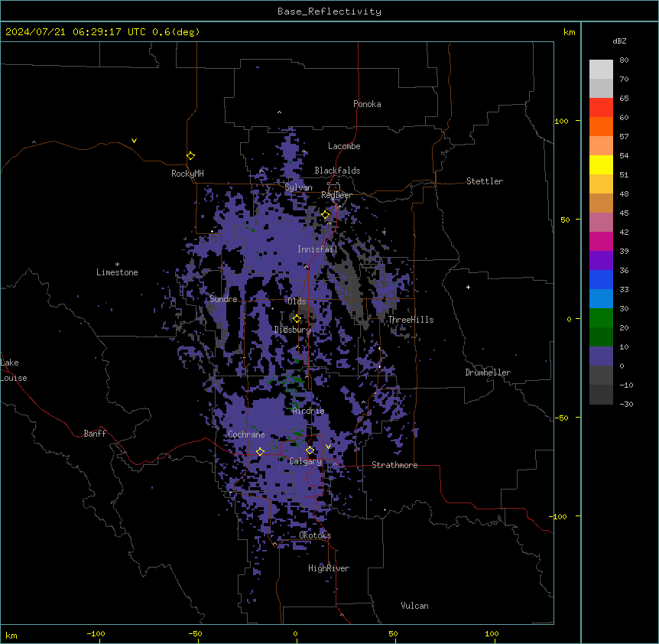
Task: Click the yellow diamond marker between Olds and Didsbury
Action: pyautogui.click(x=297, y=319)
